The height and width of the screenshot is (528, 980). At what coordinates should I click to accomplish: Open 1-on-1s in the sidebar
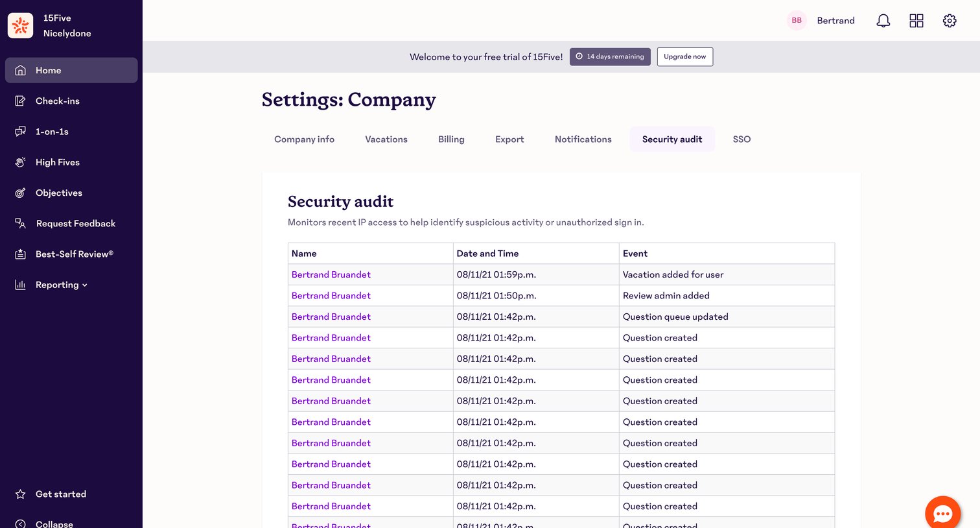point(71,131)
